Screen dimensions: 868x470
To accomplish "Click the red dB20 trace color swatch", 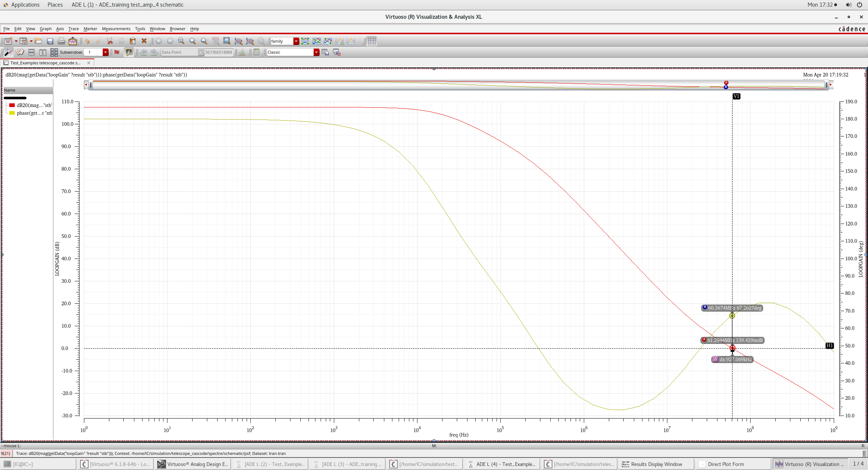I will click(x=12, y=105).
